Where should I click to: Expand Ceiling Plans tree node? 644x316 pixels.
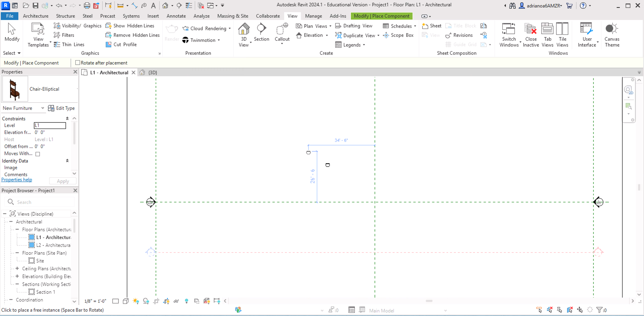click(x=17, y=268)
